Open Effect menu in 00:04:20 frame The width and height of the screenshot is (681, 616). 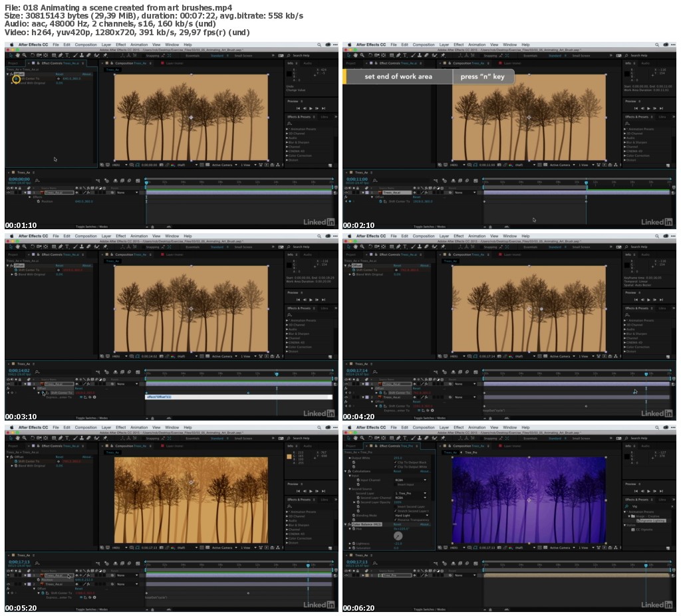(x=459, y=236)
